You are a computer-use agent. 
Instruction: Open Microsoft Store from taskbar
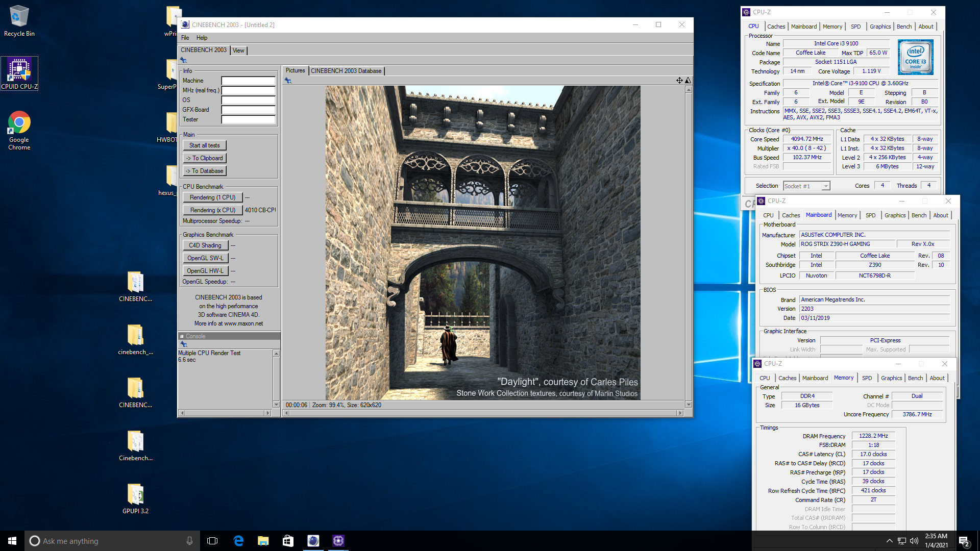coord(288,541)
